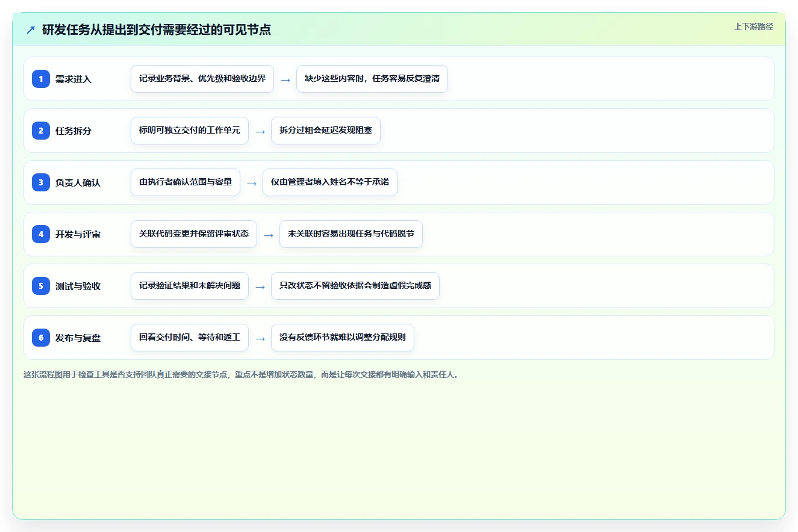Screen dimensions: 798x532
Task: Click the arrow in the 开发与评审 row
Action: 269,235
